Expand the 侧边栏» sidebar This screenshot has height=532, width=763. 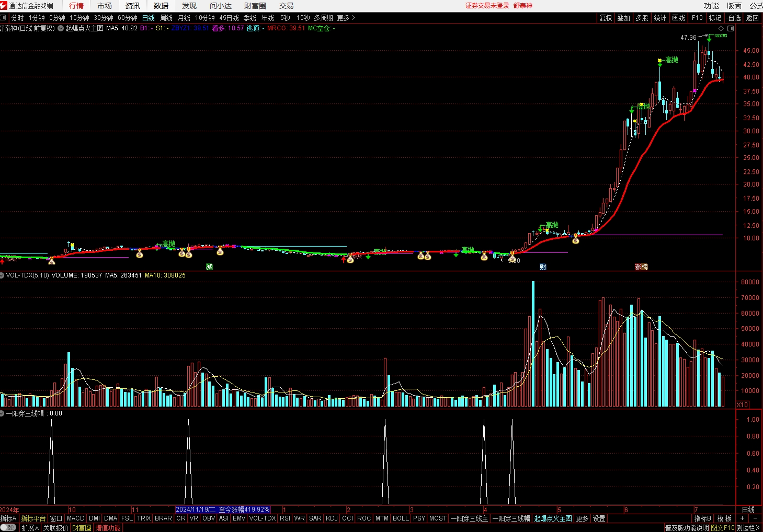[748, 528]
